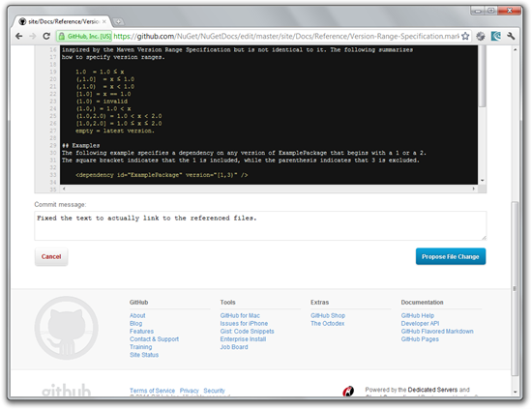Open the Training footer link
Screen dimensions: 532x409
[x=141, y=347]
